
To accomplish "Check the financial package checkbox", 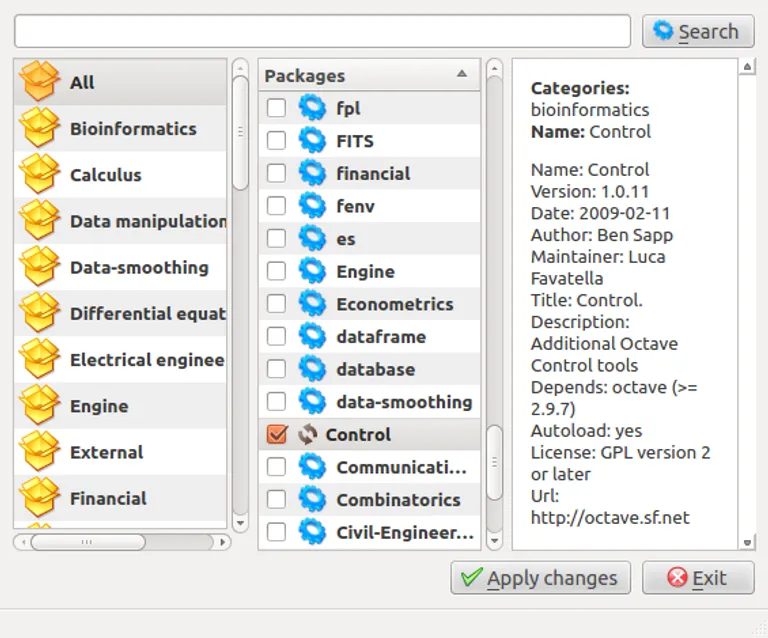I will click(277, 174).
